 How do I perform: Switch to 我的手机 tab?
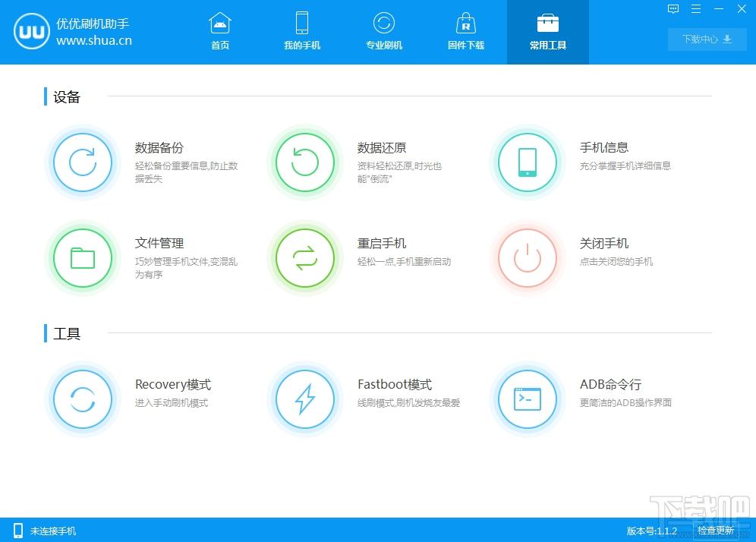pyautogui.click(x=302, y=32)
